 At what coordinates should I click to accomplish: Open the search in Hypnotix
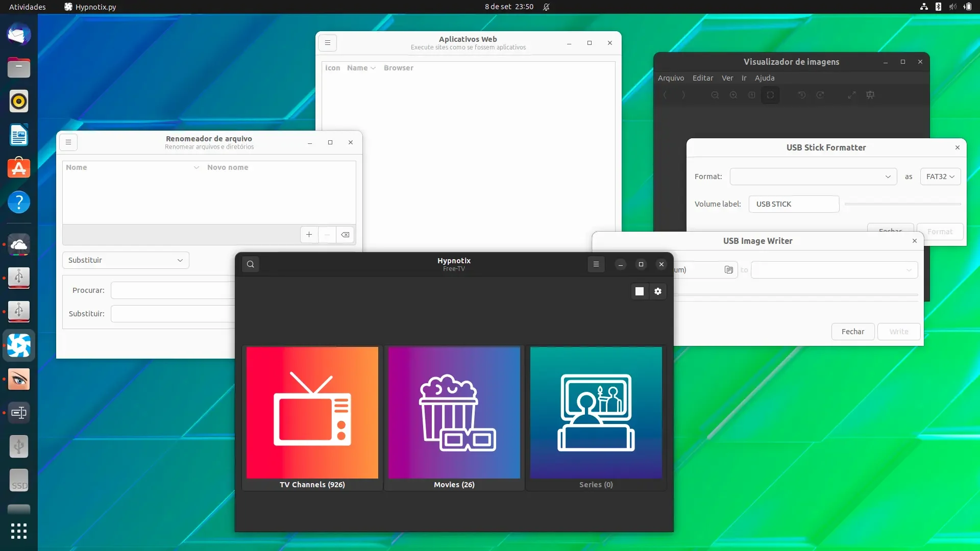tap(250, 264)
